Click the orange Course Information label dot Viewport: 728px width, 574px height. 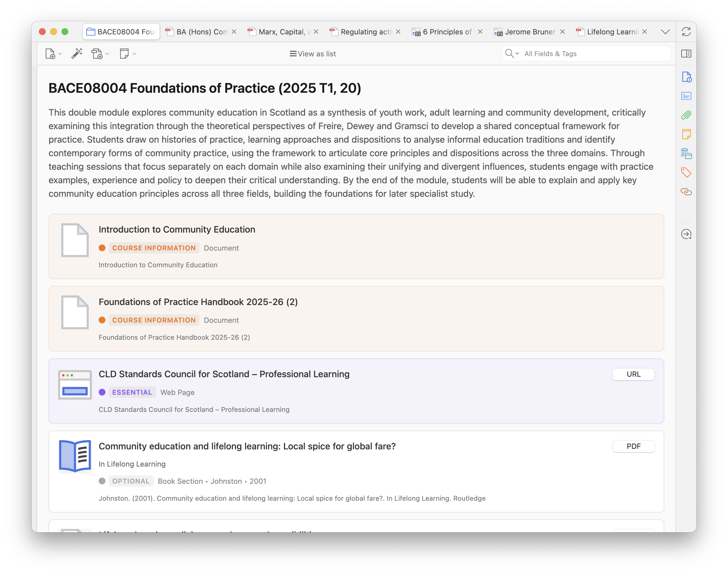tap(102, 248)
